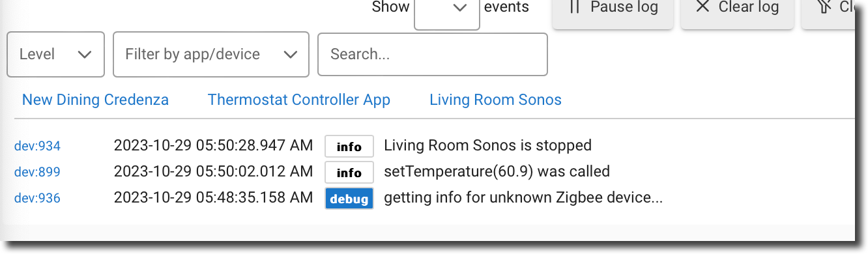Open the dev:934 device link
Viewport: 868px width, 254px height.
tap(37, 146)
